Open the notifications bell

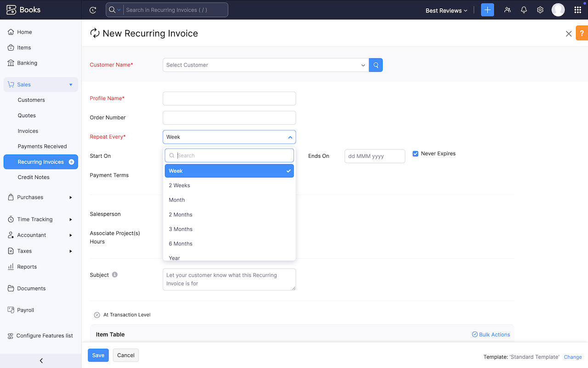(524, 10)
